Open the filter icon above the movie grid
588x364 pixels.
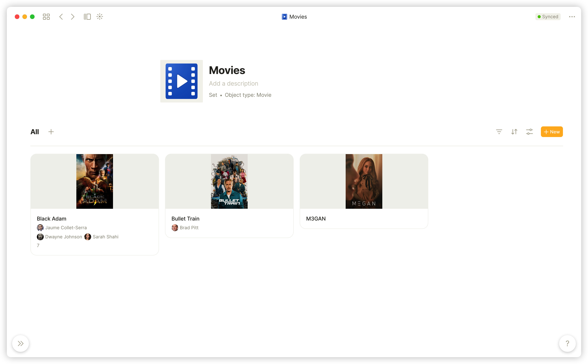499,132
